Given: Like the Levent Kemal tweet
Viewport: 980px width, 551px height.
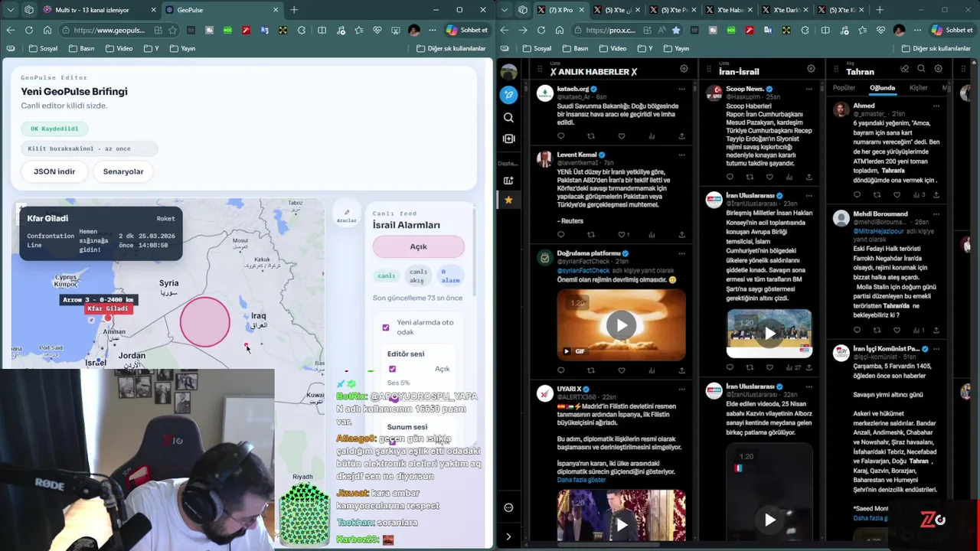Looking at the screenshot, I should 621,234.
